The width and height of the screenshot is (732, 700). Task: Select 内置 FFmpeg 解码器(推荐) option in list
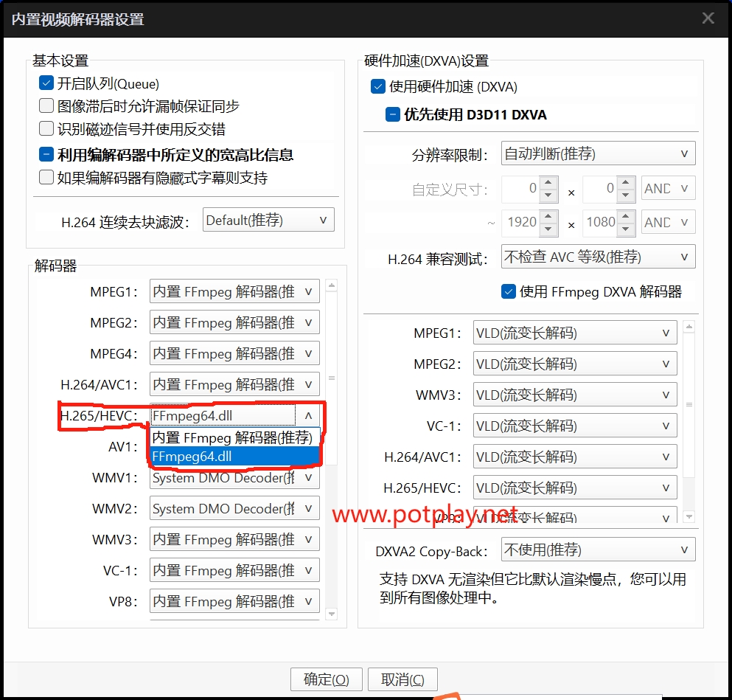[x=235, y=437]
